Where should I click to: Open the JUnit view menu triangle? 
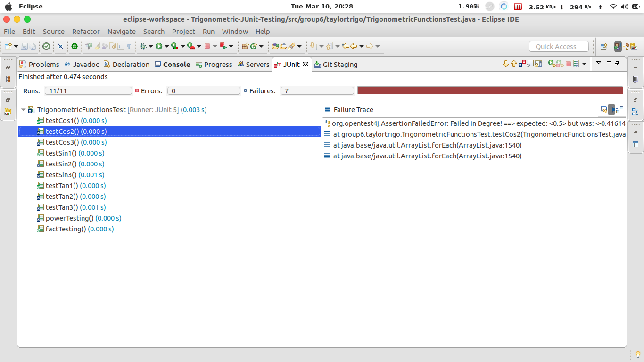[599, 63]
